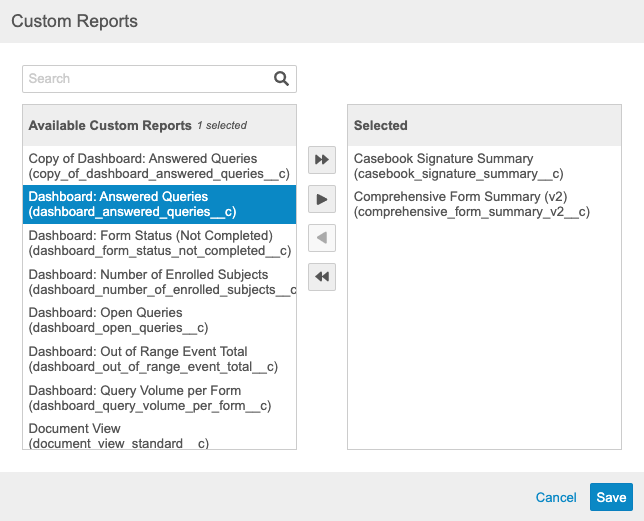
Task: Type in the Search reports field
Action: (x=148, y=79)
